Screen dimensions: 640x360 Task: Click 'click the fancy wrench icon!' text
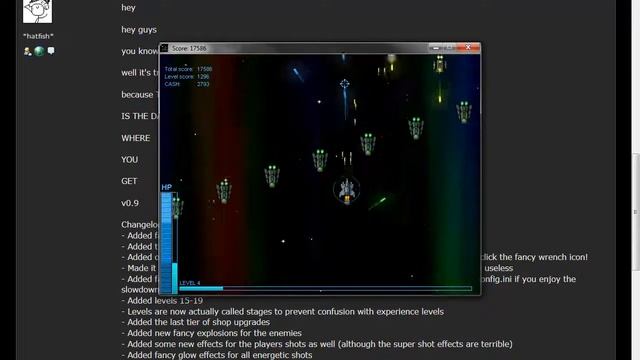[x=534, y=257]
